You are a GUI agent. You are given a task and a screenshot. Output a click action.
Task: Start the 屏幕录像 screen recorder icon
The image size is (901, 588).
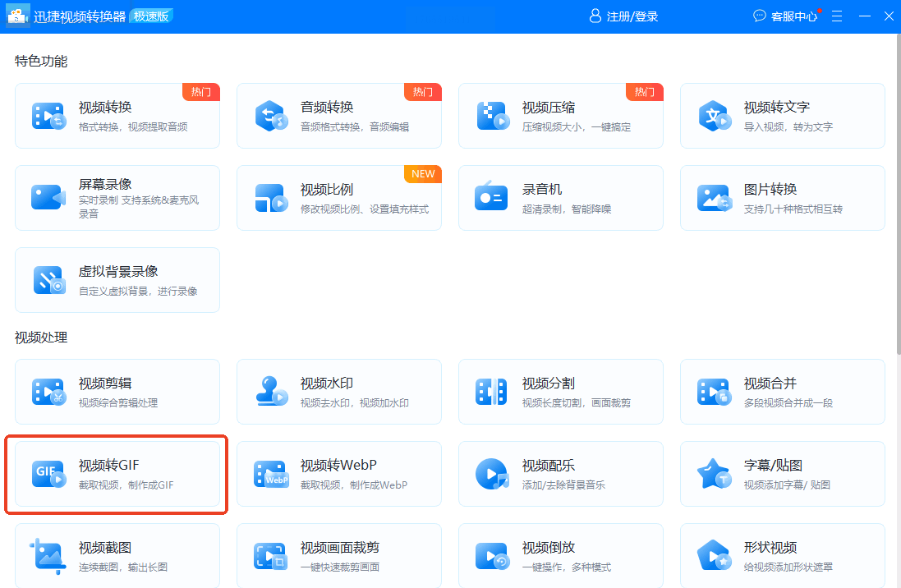point(48,198)
